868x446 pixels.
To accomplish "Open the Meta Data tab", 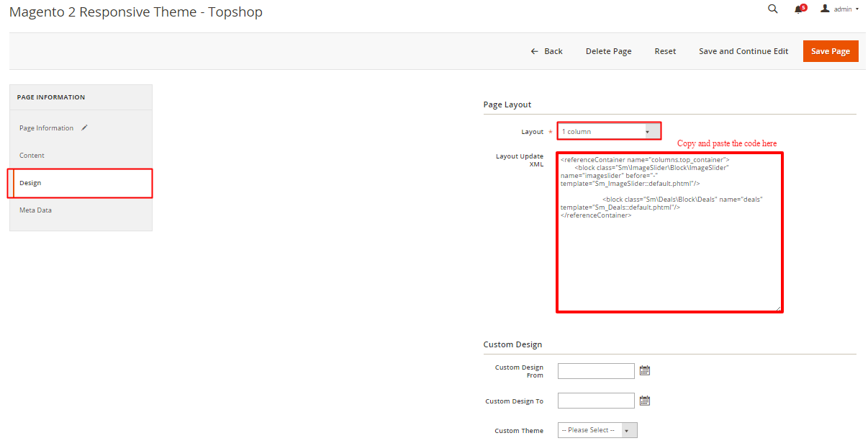I will point(35,210).
